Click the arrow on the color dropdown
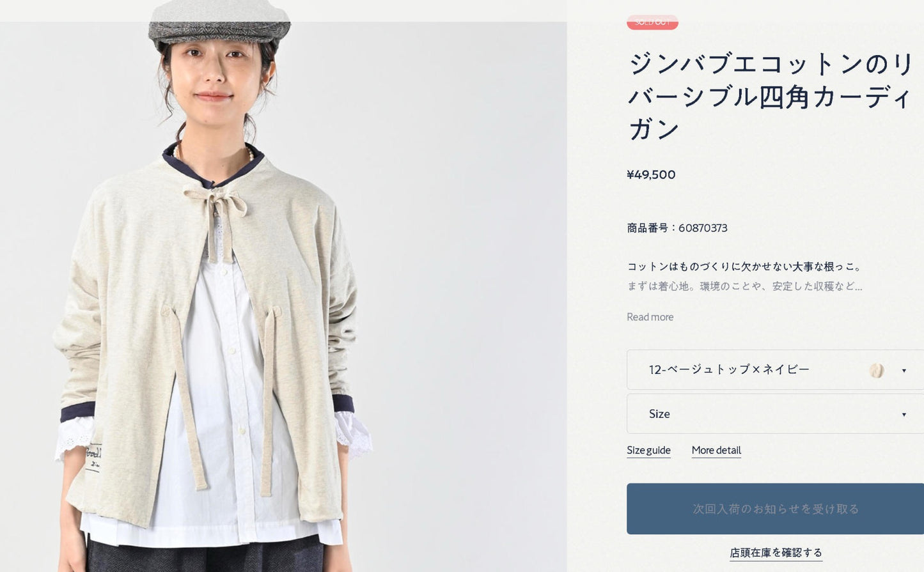The width and height of the screenshot is (924, 572). coord(904,371)
